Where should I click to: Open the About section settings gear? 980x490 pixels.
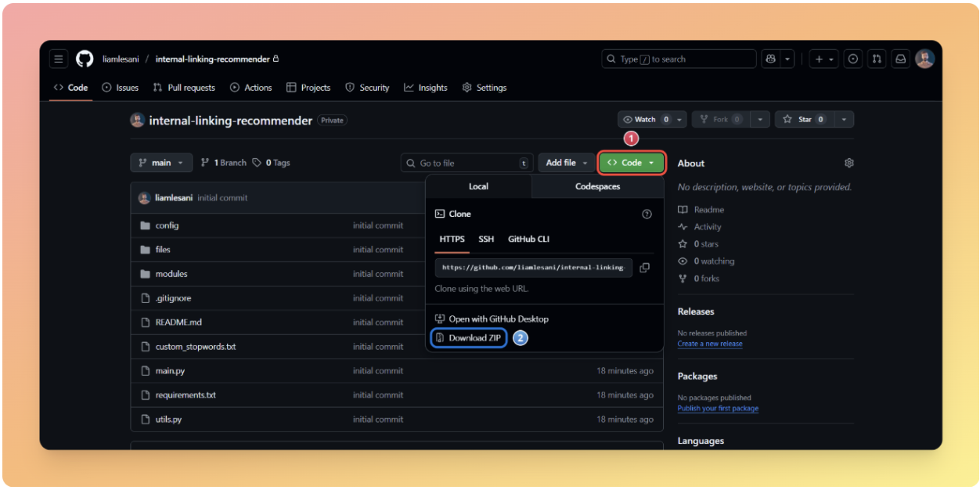pos(848,162)
